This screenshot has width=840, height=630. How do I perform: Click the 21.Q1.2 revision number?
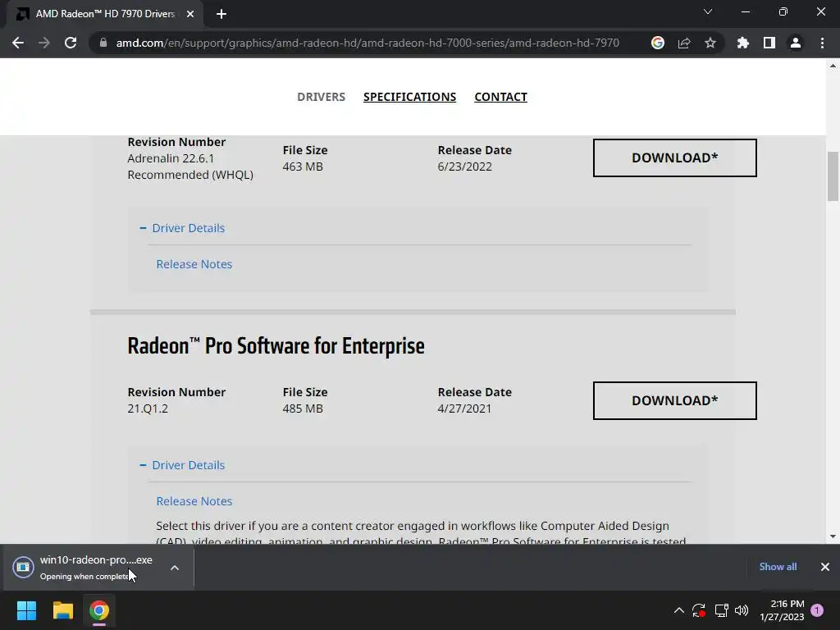(x=148, y=409)
